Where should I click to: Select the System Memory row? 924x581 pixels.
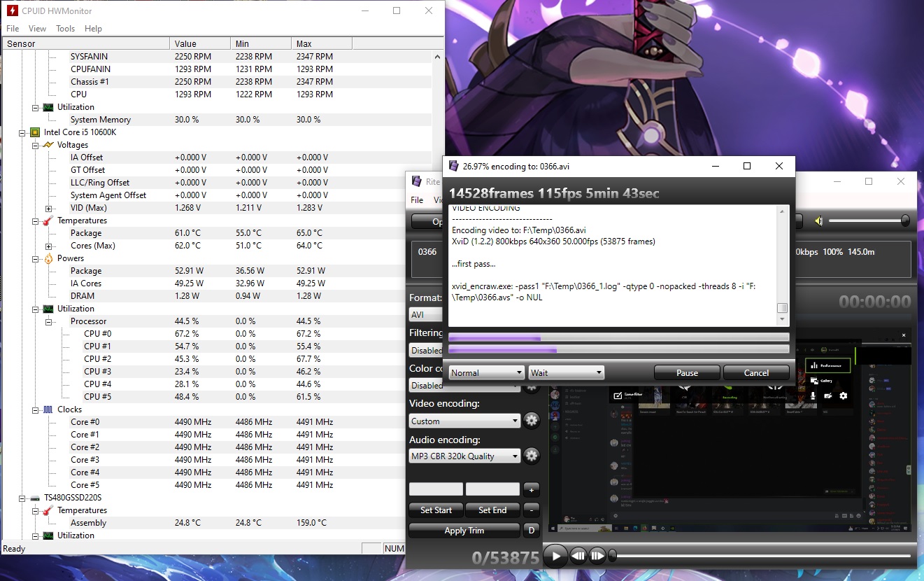tap(216, 120)
